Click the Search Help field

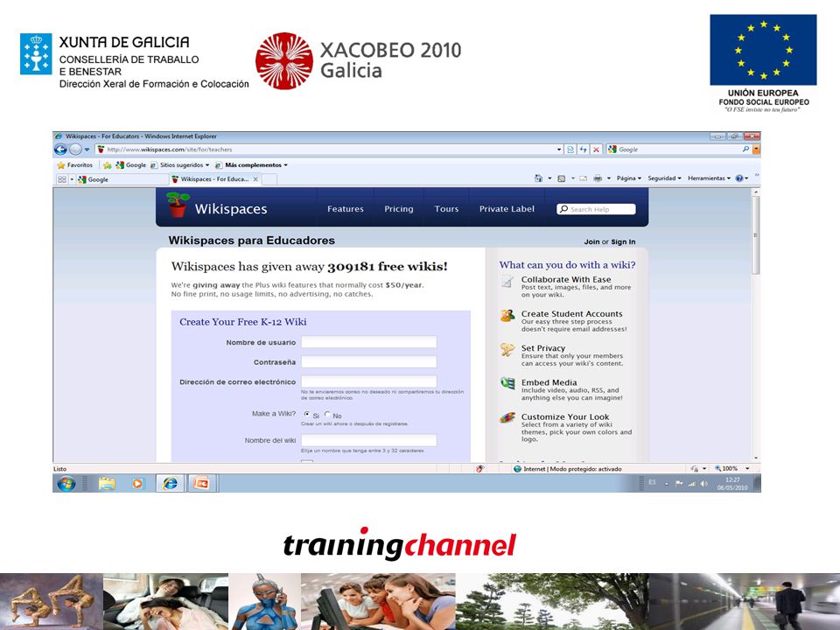596,209
